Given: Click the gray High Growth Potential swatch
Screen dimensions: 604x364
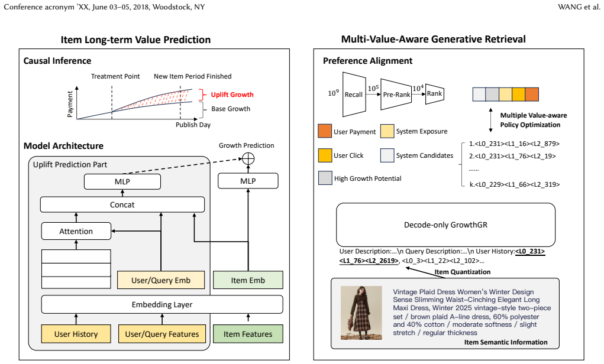Looking at the screenshot, I should [x=325, y=178].
